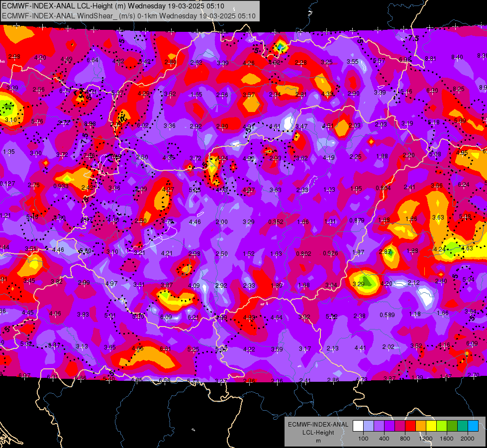Click the legend value 400
This screenshot has height=448, width=487.
pyautogui.click(x=384, y=439)
